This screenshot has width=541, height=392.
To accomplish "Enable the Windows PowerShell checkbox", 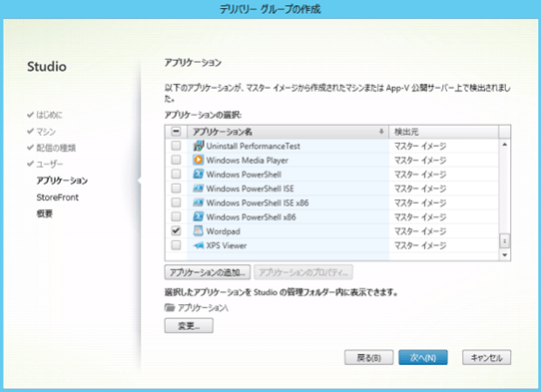I will tap(176, 174).
